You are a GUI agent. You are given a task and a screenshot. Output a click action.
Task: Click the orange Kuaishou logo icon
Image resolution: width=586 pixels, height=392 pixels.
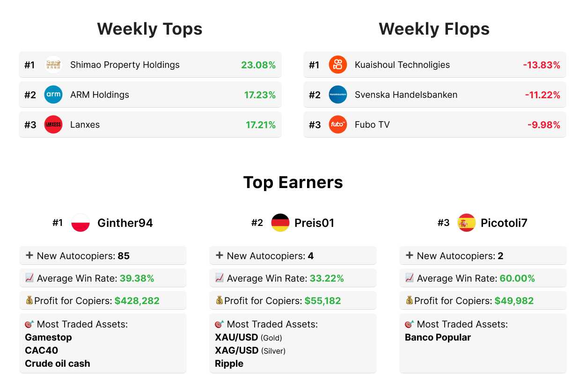coord(338,65)
